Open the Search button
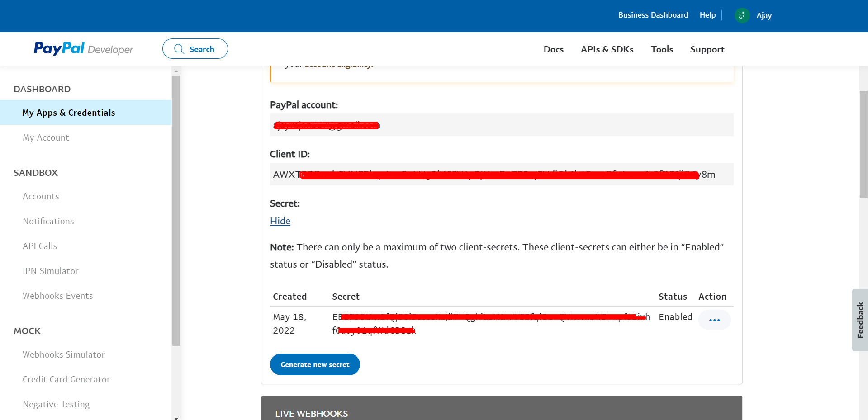 (195, 49)
